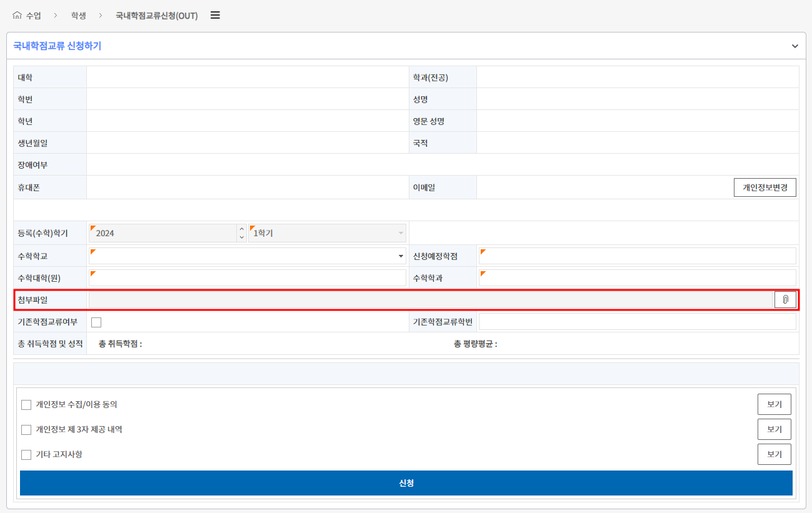The height and width of the screenshot is (513, 812).
Task: View 개인정보 수집/이용 동의 details with 보기
Action: point(774,404)
